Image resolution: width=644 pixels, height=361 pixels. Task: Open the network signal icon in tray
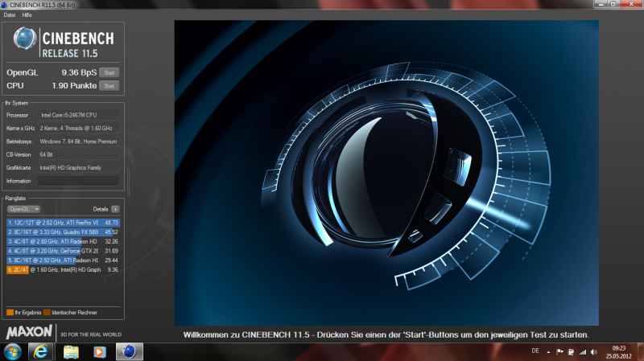point(584,351)
